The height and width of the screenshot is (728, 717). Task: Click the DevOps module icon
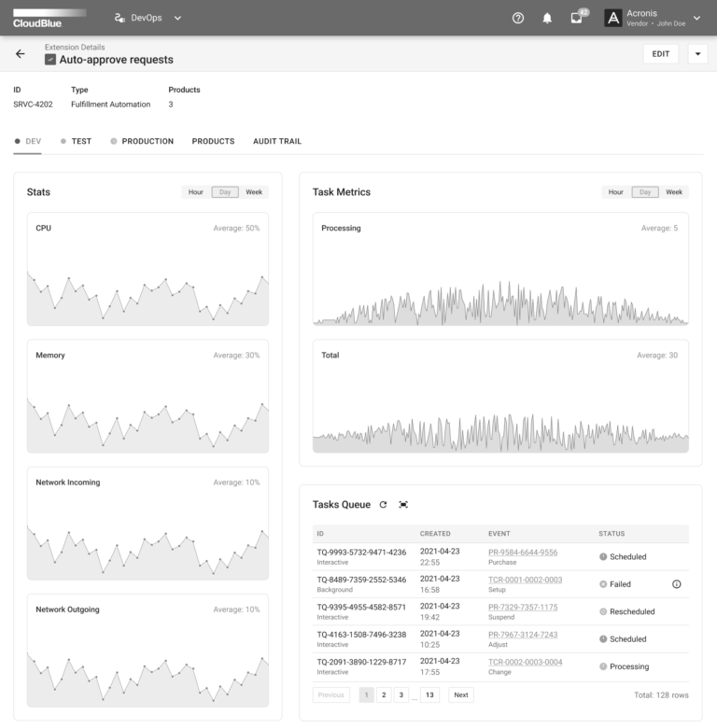pyautogui.click(x=119, y=18)
